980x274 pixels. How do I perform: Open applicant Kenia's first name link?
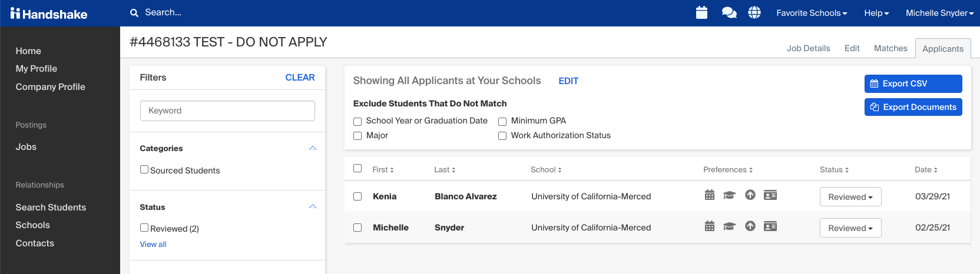(x=385, y=196)
